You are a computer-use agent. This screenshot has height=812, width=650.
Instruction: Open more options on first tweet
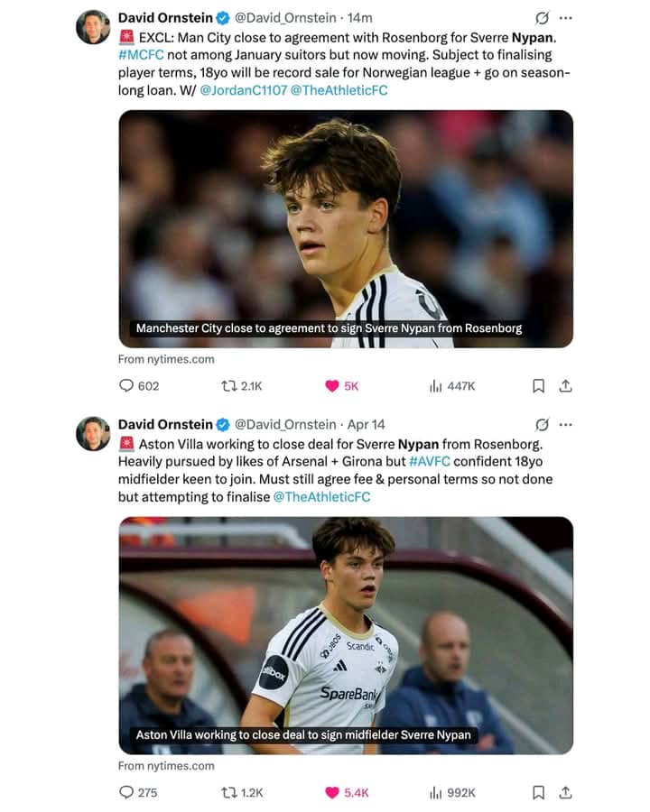[x=565, y=18]
